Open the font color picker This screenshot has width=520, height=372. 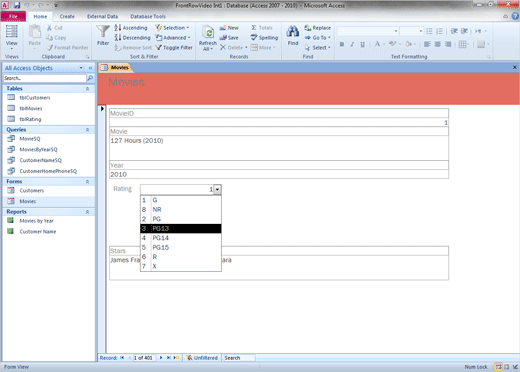coord(379,44)
